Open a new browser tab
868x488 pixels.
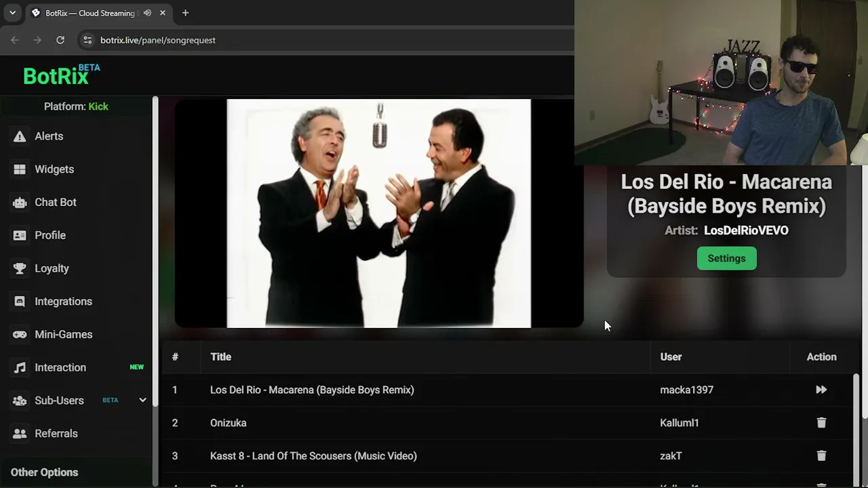pos(185,13)
